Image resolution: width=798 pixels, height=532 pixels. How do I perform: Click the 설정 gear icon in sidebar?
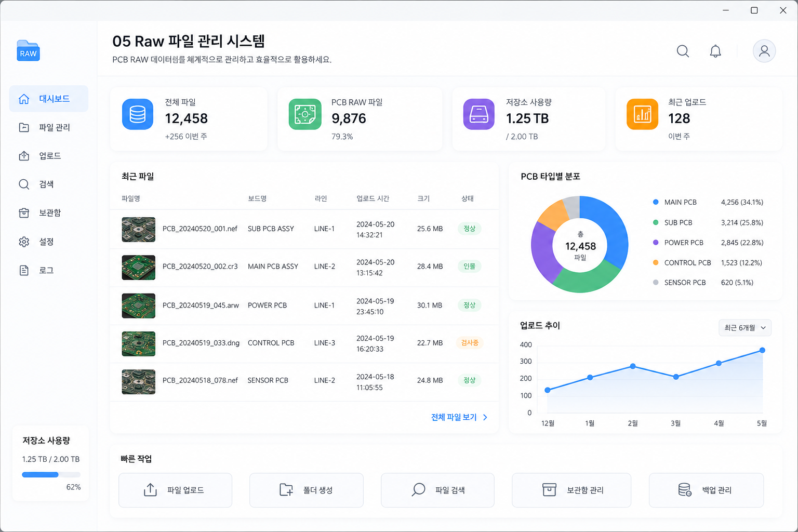24,242
